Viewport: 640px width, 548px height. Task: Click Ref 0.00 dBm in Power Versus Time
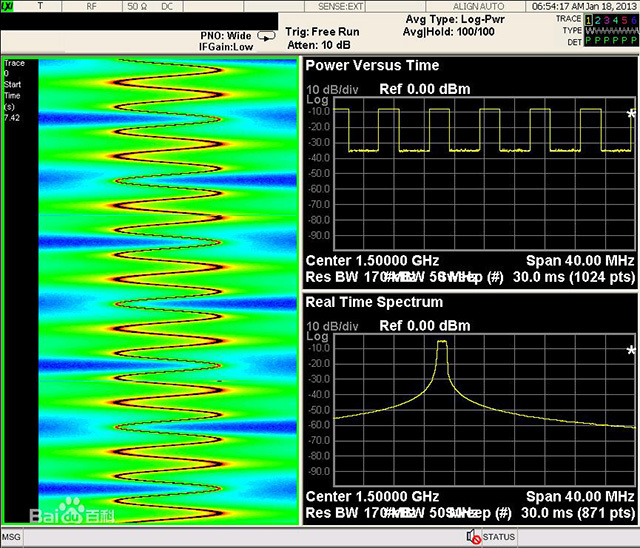tap(425, 89)
